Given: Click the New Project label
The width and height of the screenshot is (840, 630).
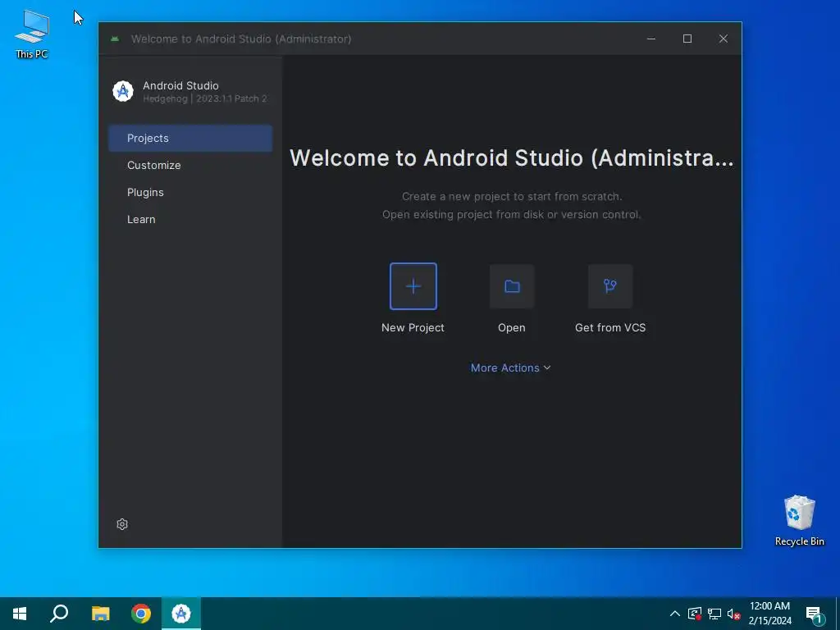Looking at the screenshot, I should (x=413, y=328).
